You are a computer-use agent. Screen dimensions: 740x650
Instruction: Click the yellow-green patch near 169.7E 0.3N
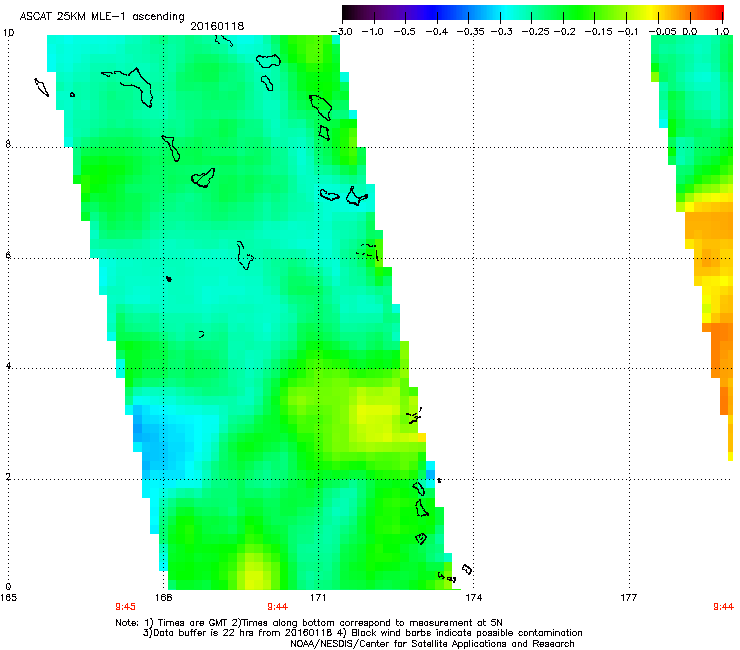coord(255,569)
